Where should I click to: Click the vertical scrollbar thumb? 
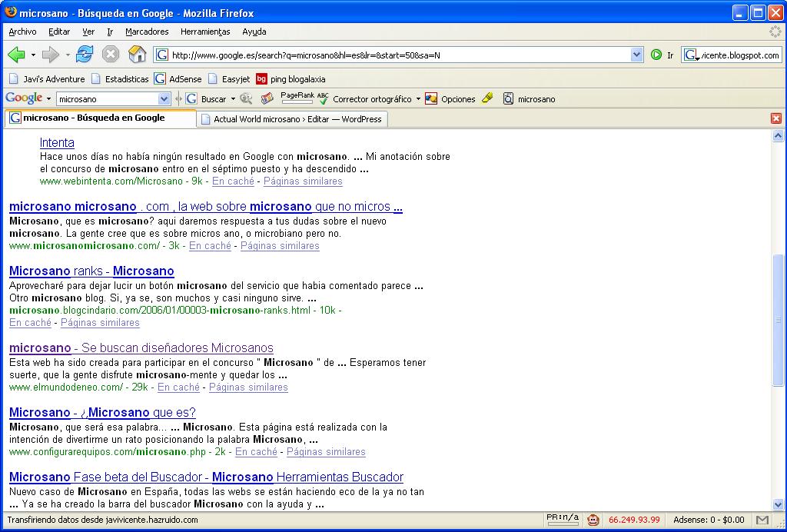(x=778, y=321)
